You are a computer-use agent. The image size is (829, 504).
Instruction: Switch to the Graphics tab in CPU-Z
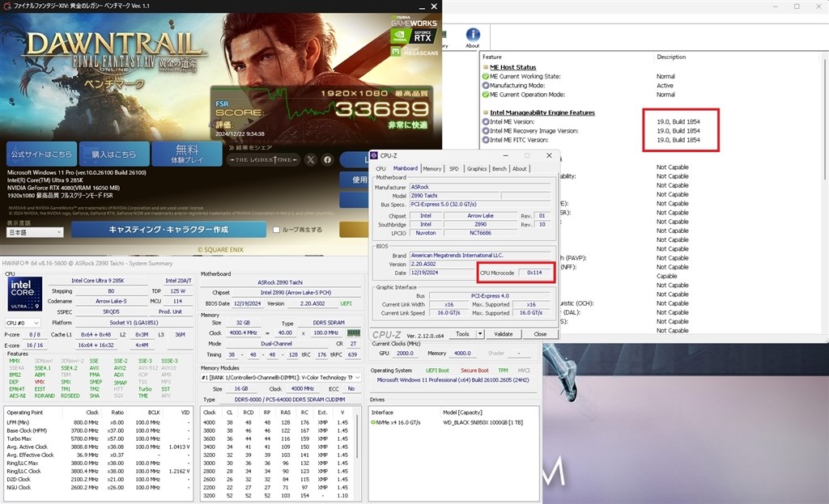coord(478,168)
